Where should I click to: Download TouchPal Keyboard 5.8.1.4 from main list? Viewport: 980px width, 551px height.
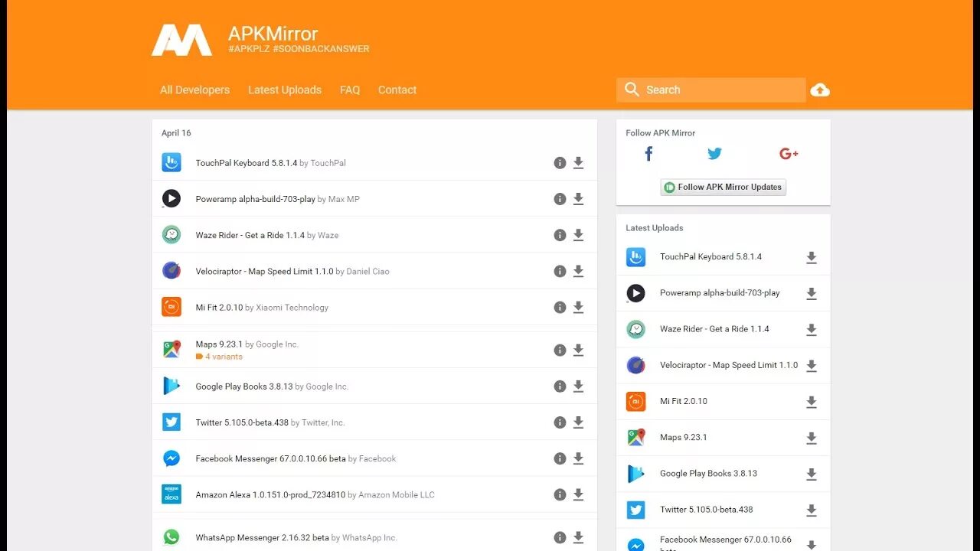[579, 163]
